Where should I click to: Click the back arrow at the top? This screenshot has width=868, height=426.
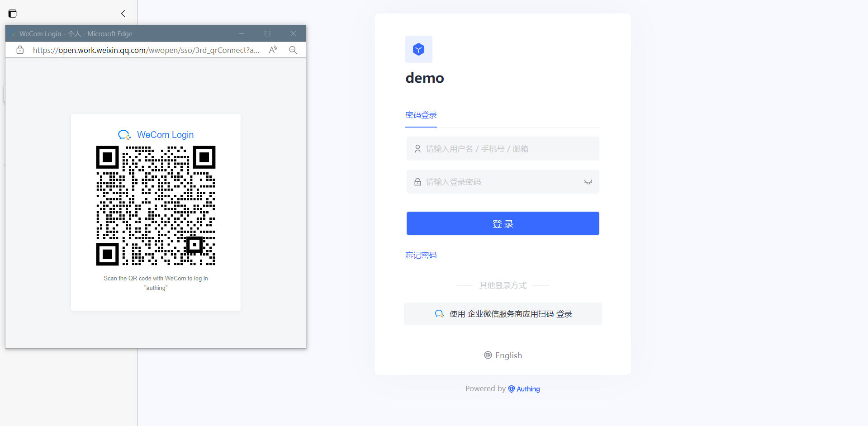tap(123, 13)
